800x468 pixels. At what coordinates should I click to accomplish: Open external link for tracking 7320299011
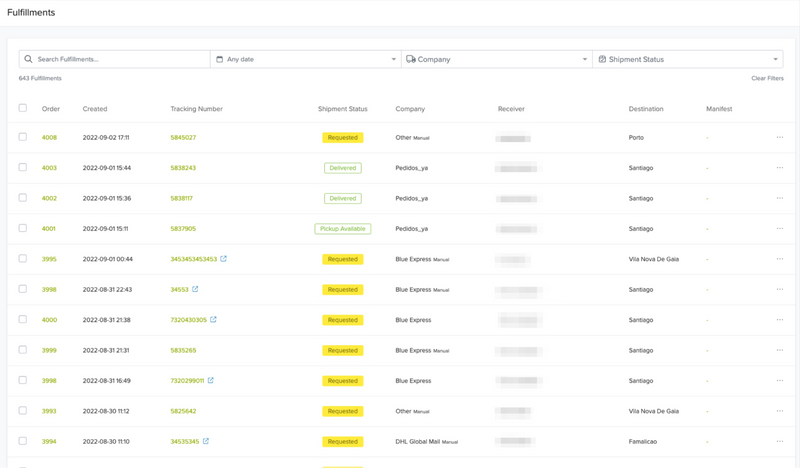(x=211, y=380)
